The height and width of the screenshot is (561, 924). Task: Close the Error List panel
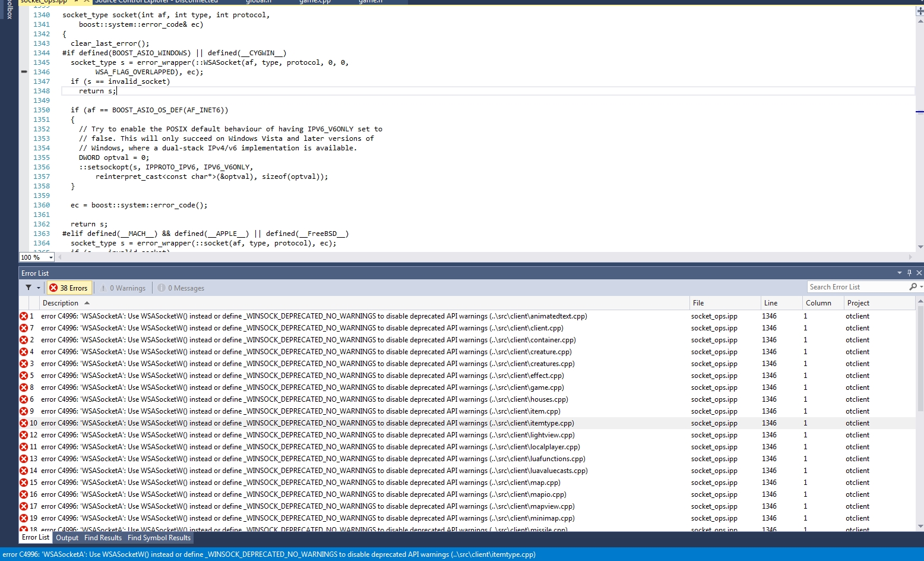click(919, 273)
